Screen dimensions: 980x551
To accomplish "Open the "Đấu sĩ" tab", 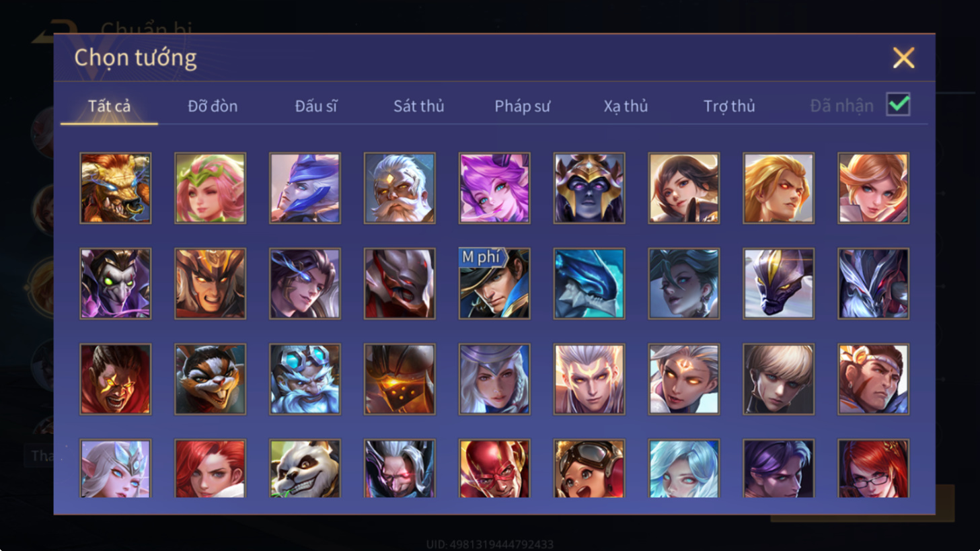I will click(316, 106).
